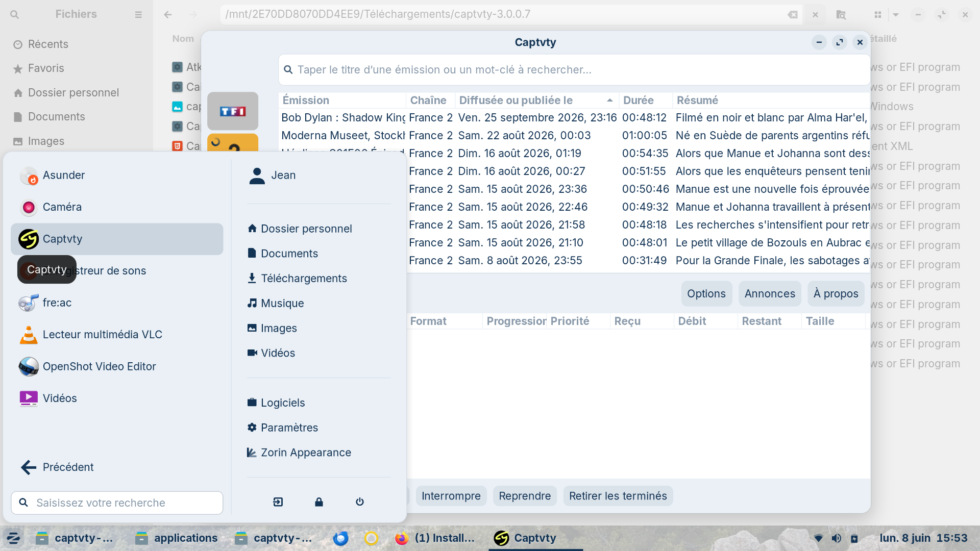Viewport: 980px width, 551px height.
Task: Click the Options button in Captvty
Action: point(706,294)
